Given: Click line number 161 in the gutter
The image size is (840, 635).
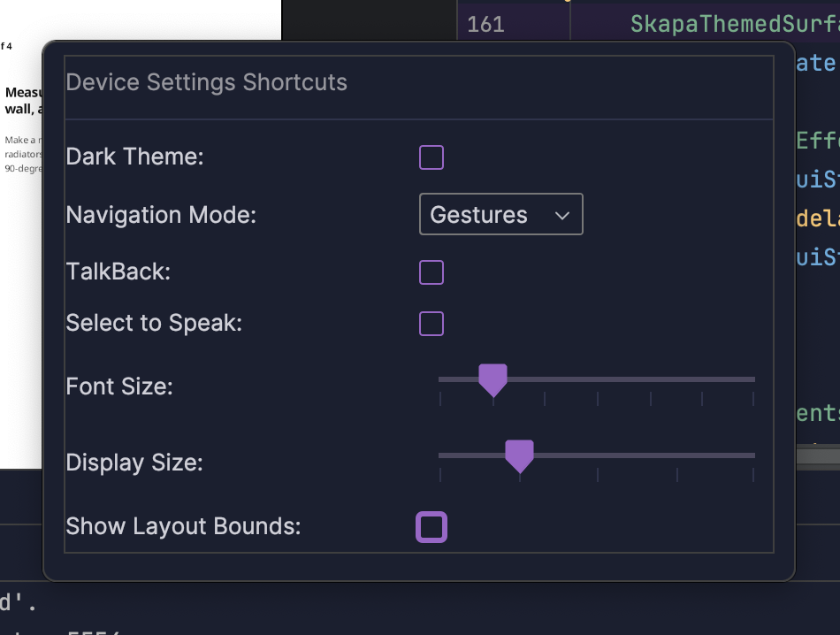Looking at the screenshot, I should click(x=485, y=24).
